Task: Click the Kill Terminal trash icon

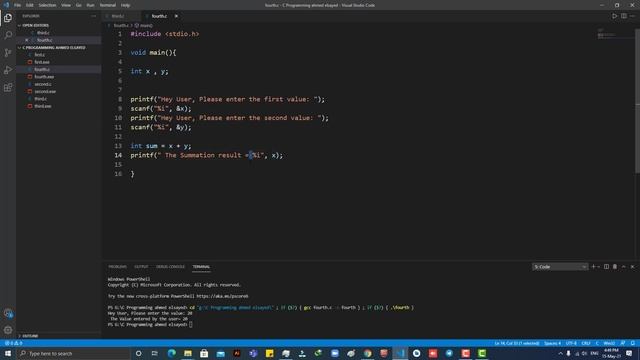Action: [615, 267]
